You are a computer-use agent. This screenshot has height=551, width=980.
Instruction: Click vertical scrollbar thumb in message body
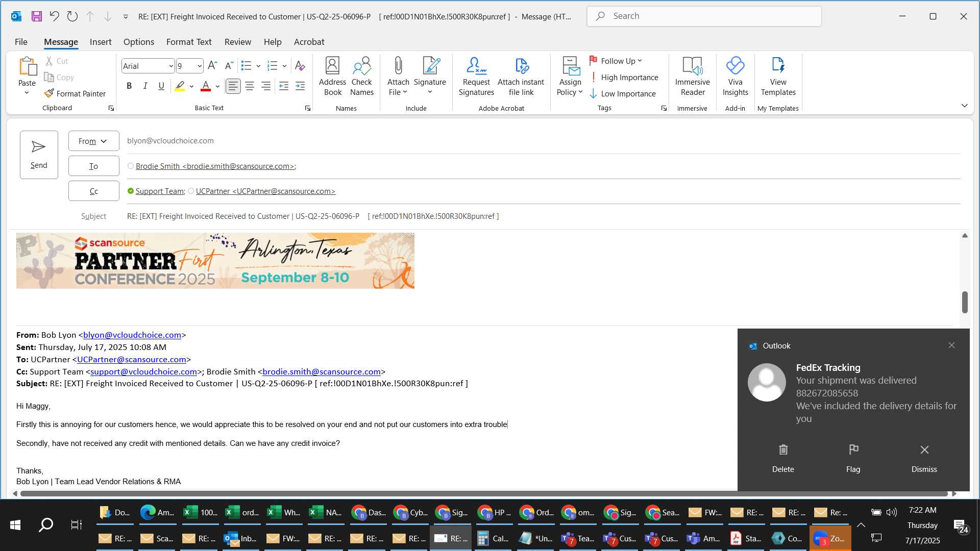(x=965, y=302)
